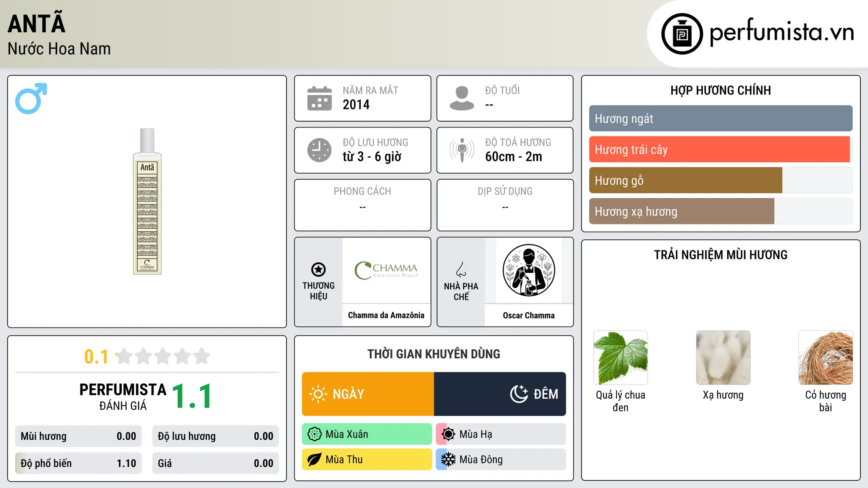Click the flower icon for Mùa Xuân
868x488 pixels.
[314, 434]
